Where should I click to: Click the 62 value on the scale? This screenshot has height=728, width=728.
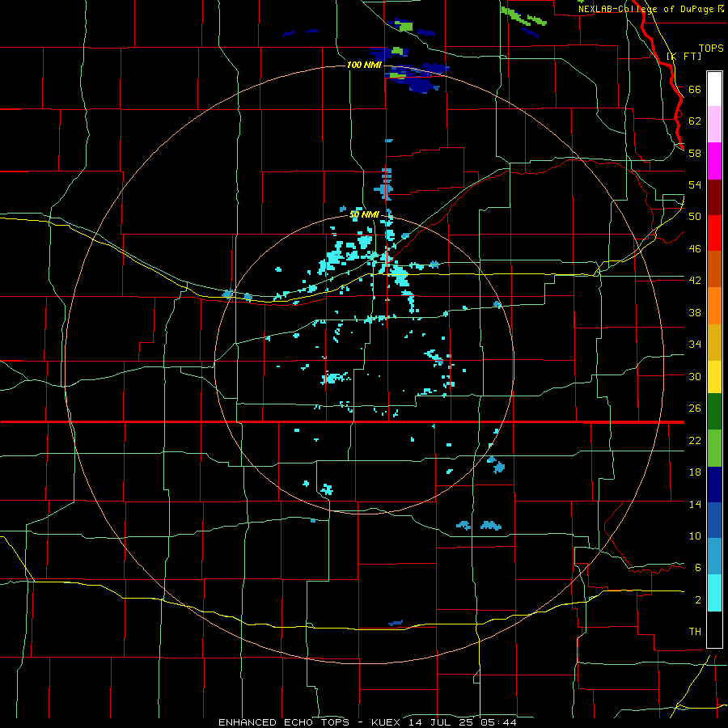click(x=695, y=121)
